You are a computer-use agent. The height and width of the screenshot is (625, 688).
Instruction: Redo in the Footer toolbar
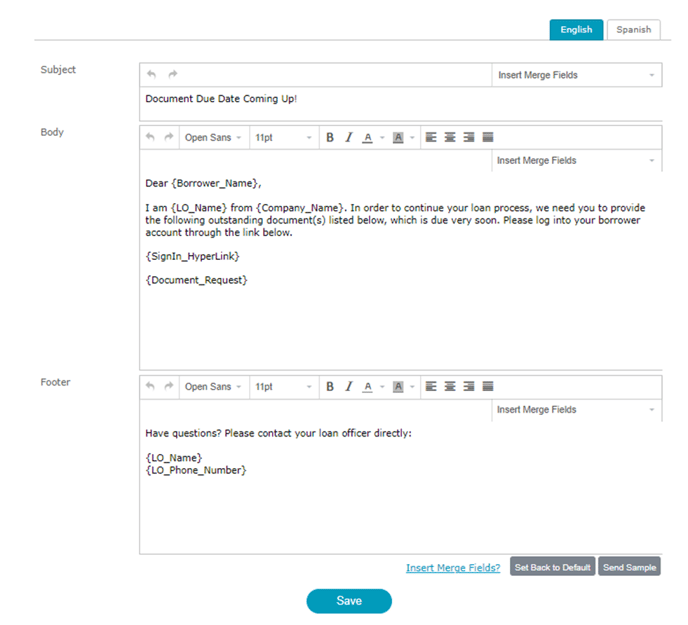point(169,386)
